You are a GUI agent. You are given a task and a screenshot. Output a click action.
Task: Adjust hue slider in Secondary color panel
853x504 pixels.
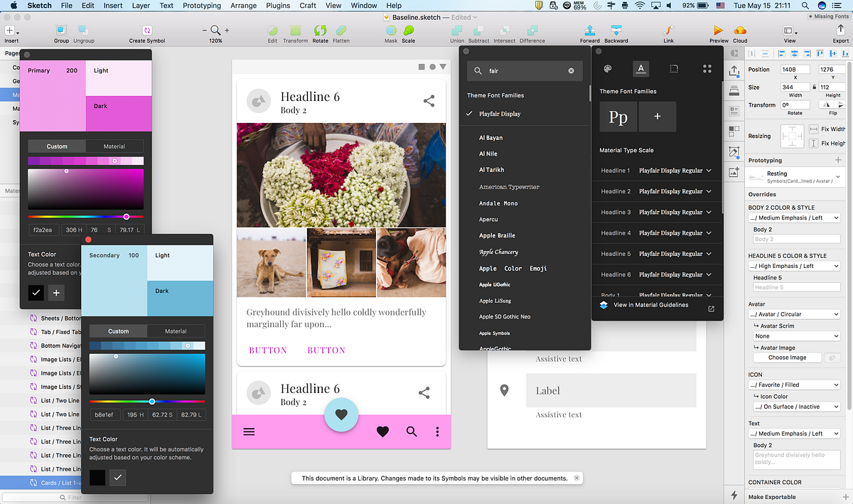tap(147, 402)
